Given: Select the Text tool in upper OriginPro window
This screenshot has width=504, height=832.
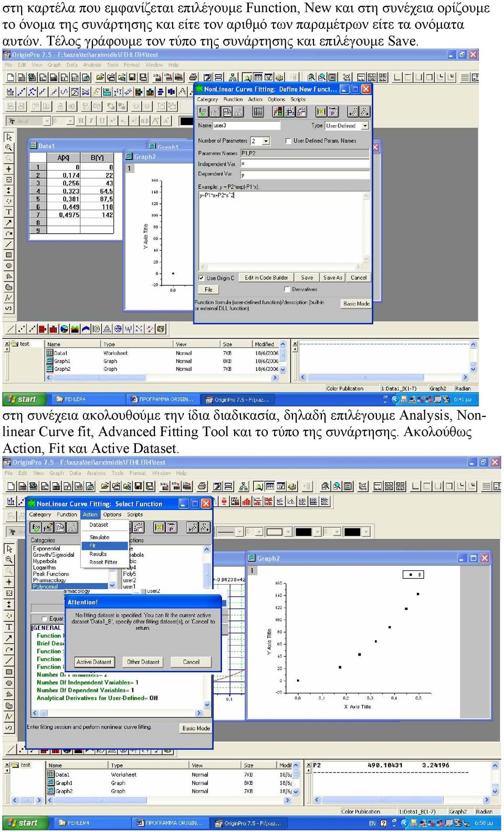Looking at the screenshot, I should point(9,212).
